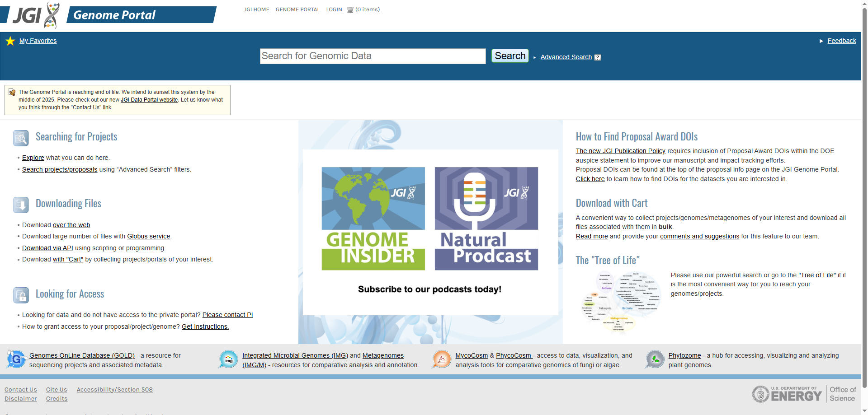Click the Downloading Files arrow icon

click(21, 205)
